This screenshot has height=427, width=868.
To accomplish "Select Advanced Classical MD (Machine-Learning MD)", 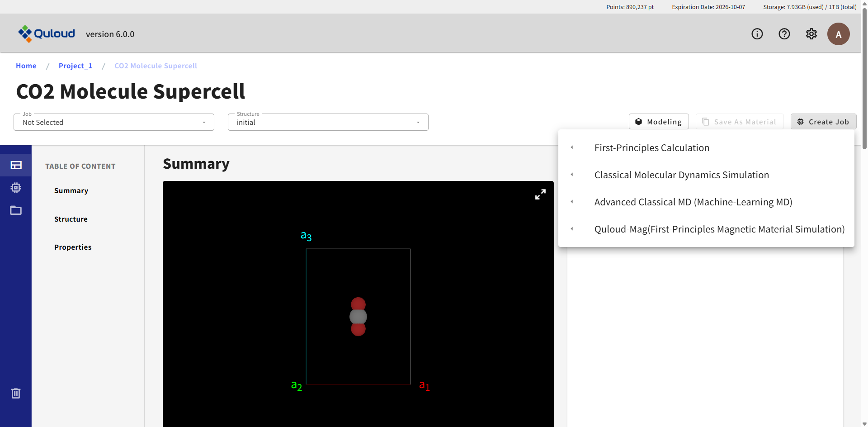I will click(x=693, y=202).
